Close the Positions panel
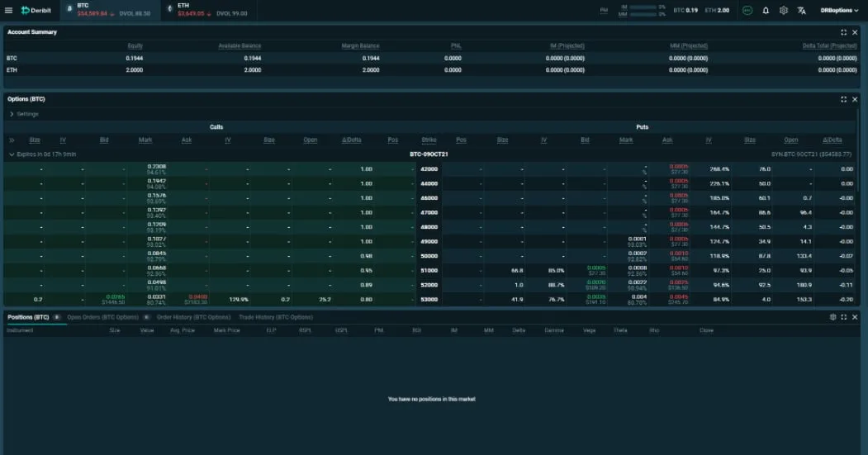Image resolution: width=868 pixels, height=455 pixels. click(855, 317)
